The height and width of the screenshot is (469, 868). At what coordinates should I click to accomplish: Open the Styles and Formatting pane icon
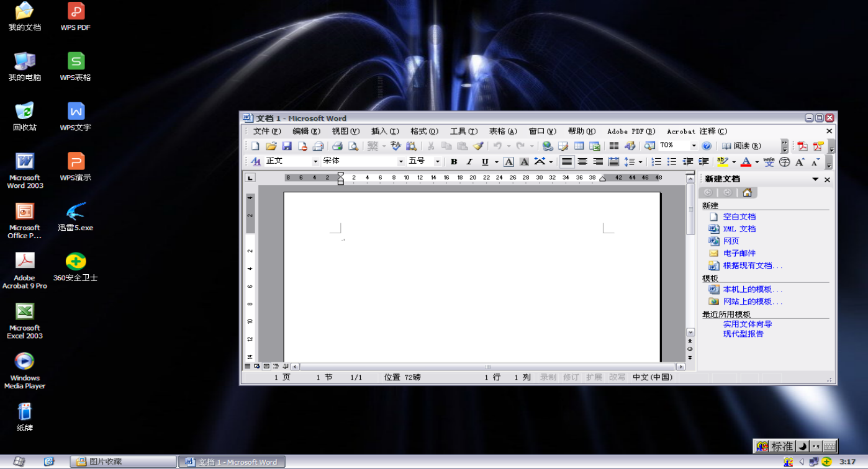256,161
